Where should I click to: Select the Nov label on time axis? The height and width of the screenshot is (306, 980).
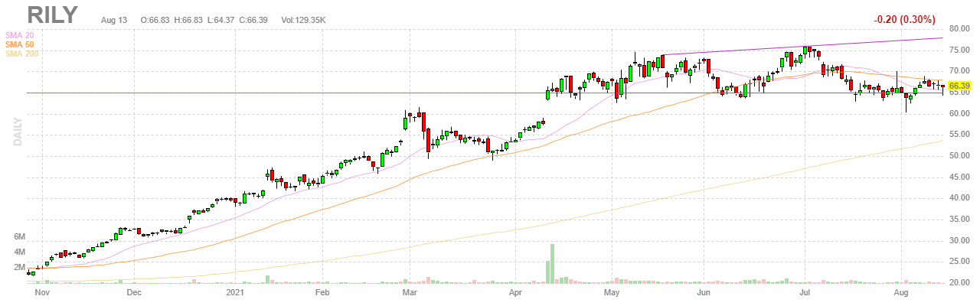pyautogui.click(x=41, y=292)
